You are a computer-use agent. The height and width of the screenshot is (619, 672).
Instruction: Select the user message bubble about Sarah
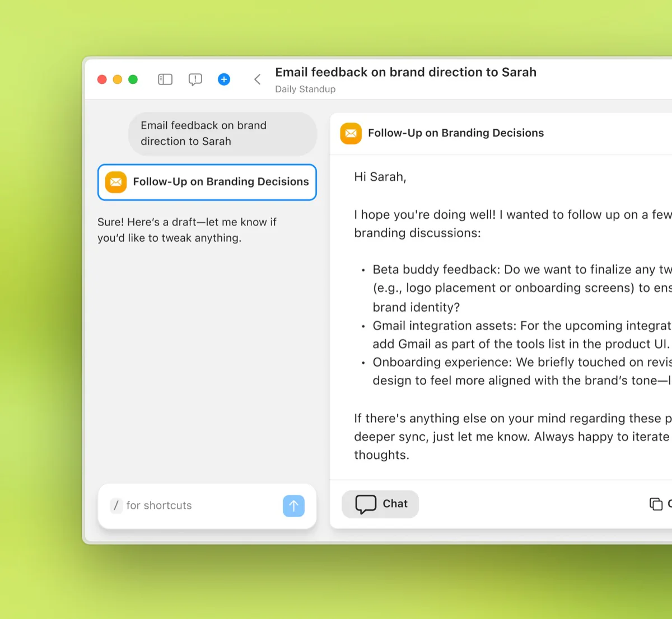point(222,134)
